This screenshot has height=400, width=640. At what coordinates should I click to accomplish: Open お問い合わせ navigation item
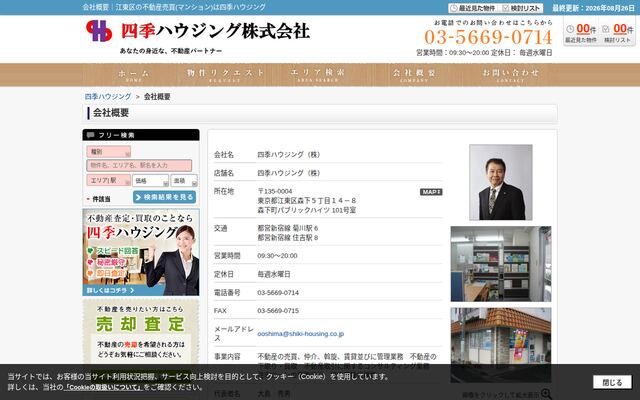[x=510, y=75]
